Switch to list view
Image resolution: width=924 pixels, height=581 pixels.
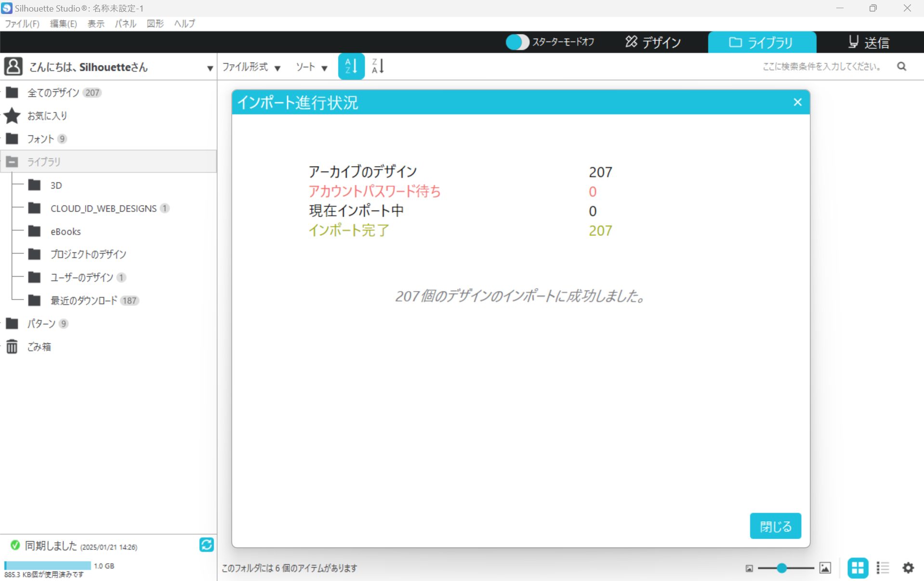point(883,568)
